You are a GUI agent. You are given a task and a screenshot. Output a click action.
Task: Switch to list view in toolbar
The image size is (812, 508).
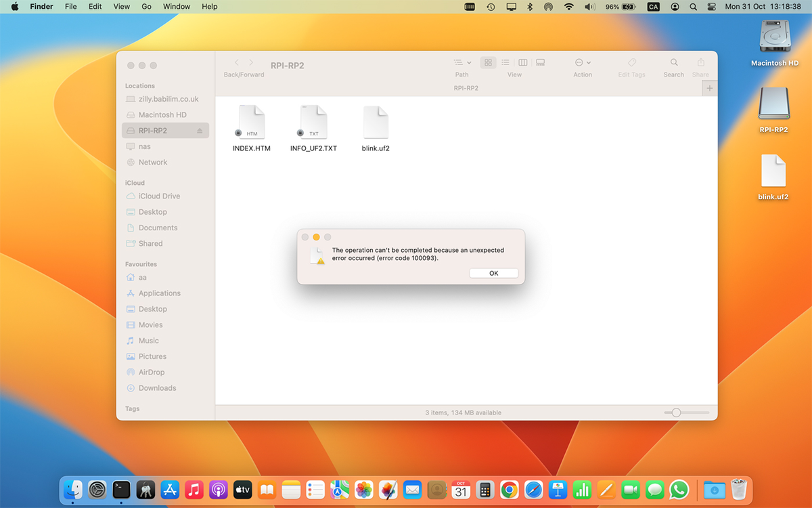(x=505, y=62)
